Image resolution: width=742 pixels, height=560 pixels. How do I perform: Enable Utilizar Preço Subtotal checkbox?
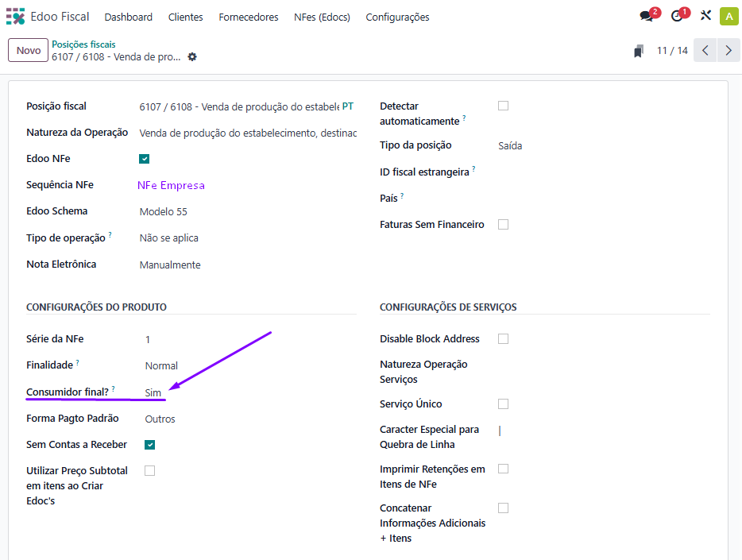(150, 470)
